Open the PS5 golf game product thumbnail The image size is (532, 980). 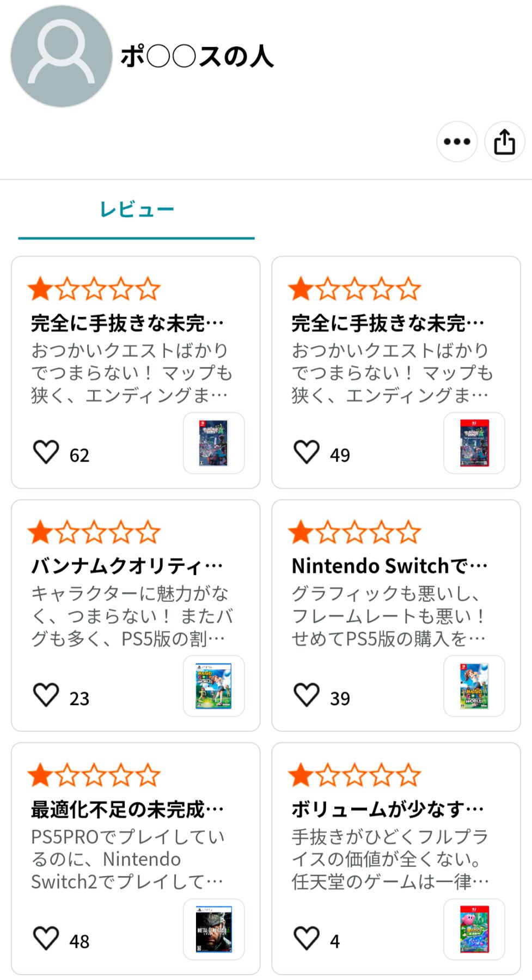[213, 686]
